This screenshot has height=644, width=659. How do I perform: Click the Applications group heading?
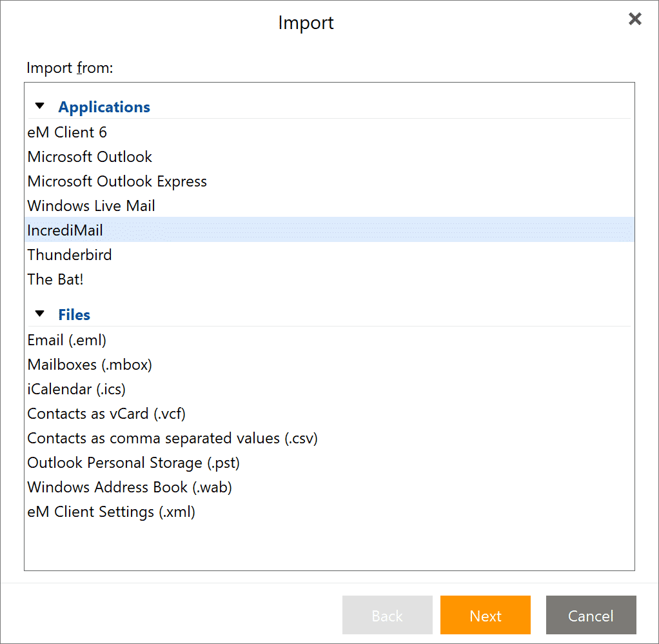[104, 107]
